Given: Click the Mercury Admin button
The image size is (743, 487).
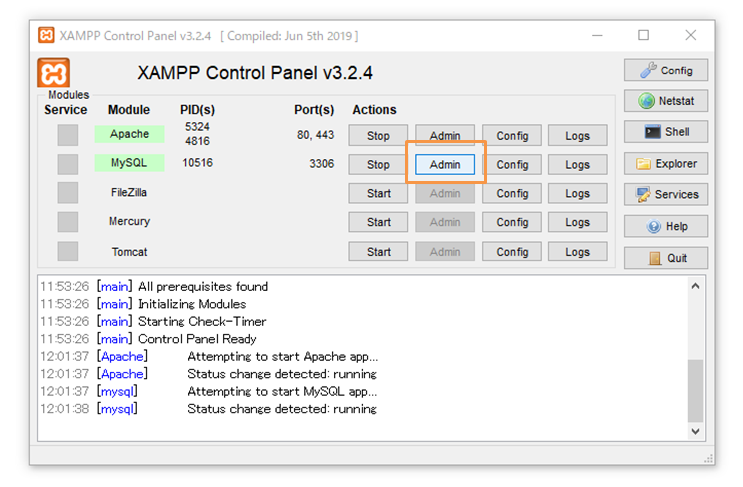Looking at the screenshot, I should point(445,222).
